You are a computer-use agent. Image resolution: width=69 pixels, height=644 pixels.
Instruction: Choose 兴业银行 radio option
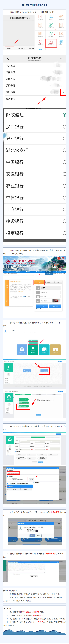65,138
